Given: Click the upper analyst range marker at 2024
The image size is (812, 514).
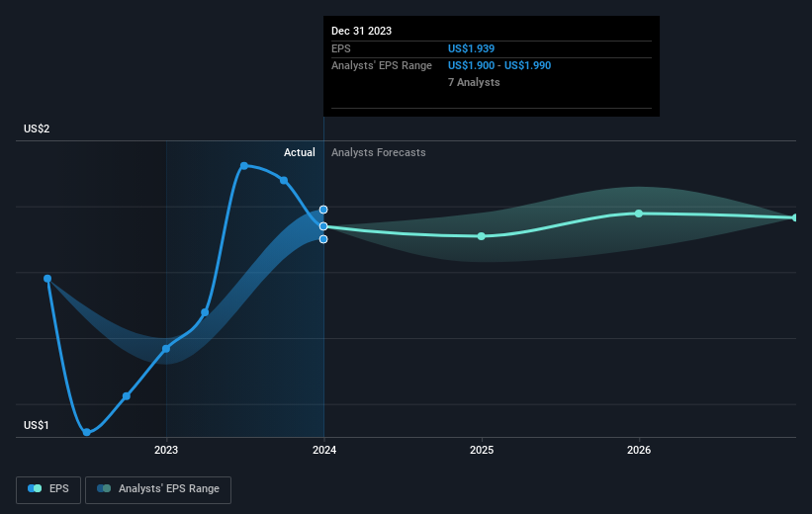Looking at the screenshot, I should pos(323,210).
